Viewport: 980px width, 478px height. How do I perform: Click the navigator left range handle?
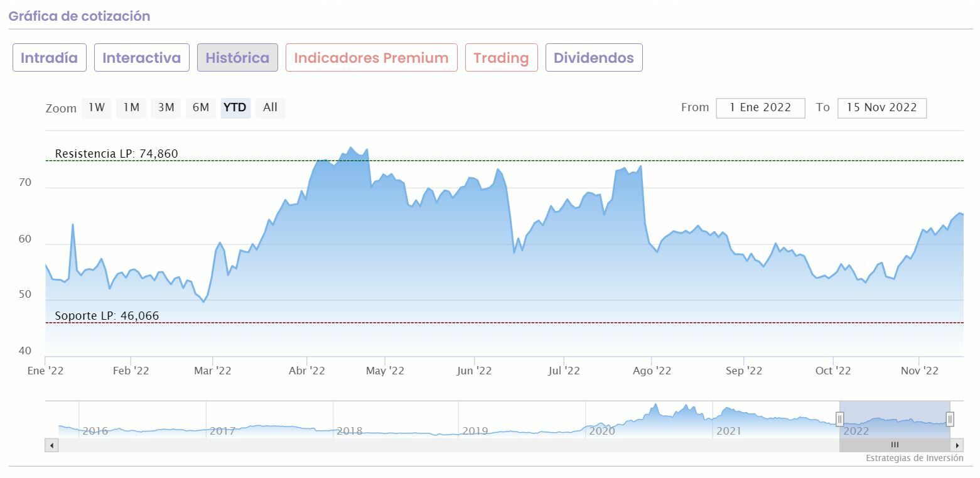[x=839, y=419]
